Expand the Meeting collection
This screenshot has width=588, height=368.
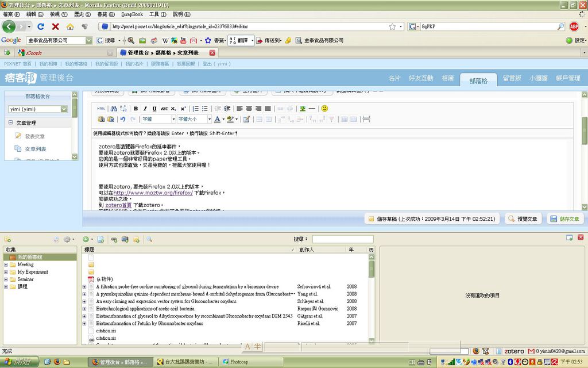tap(6, 264)
